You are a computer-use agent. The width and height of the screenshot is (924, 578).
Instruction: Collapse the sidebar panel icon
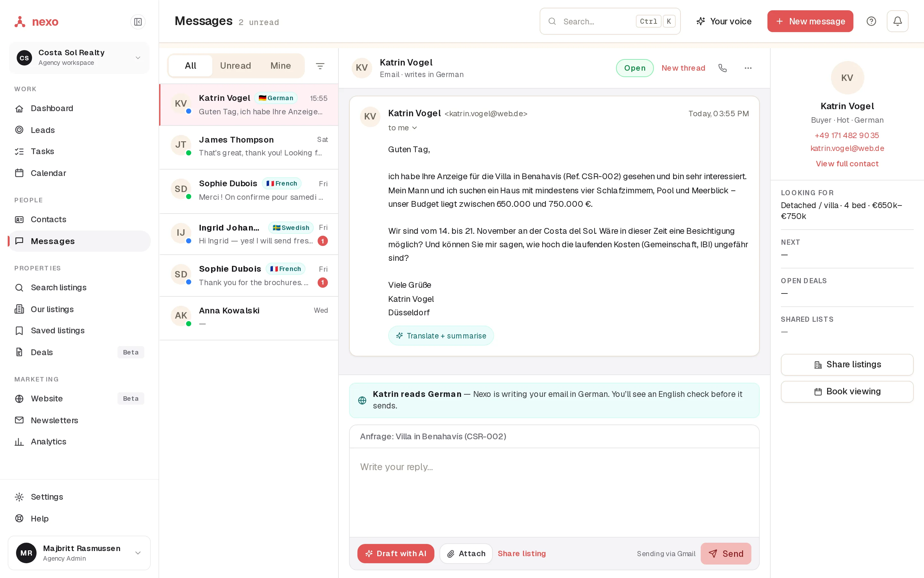coord(138,22)
